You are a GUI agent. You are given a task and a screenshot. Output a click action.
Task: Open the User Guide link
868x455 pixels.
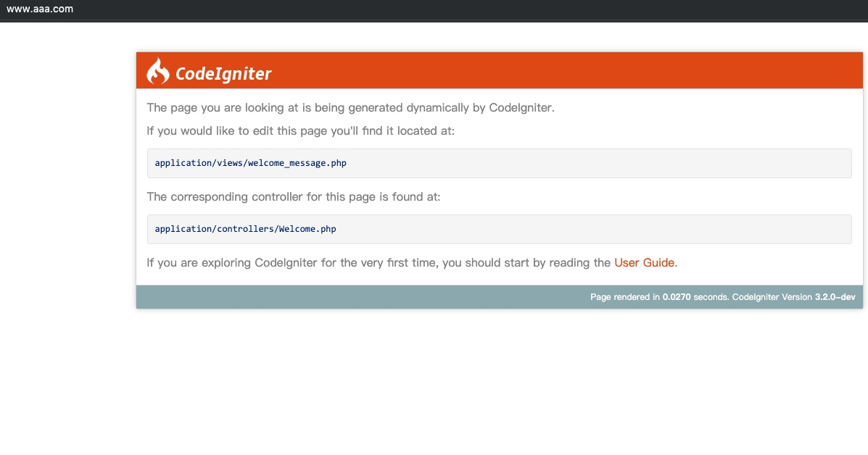644,262
